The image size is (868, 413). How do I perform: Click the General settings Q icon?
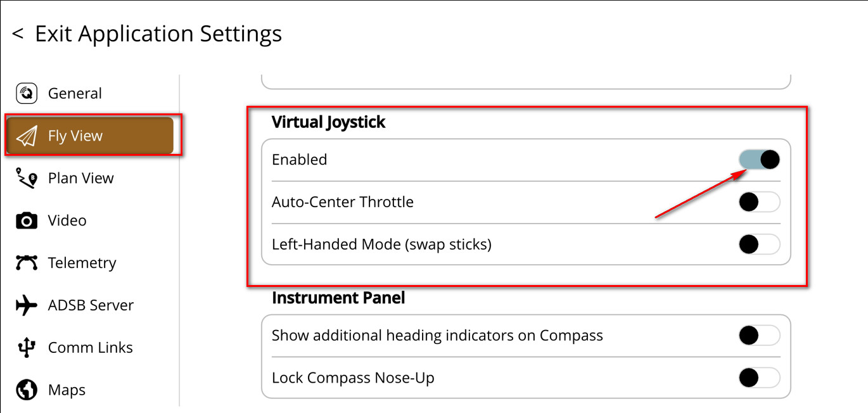(x=27, y=94)
